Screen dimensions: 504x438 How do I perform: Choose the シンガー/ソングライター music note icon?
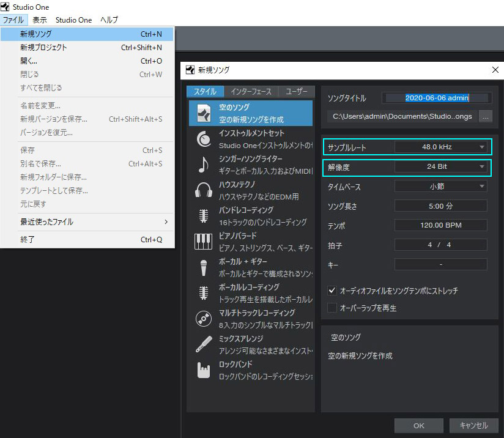(203, 165)
